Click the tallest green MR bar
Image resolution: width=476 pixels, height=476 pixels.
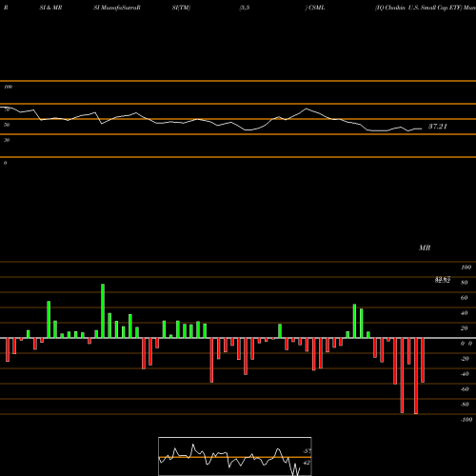point(103,311)
